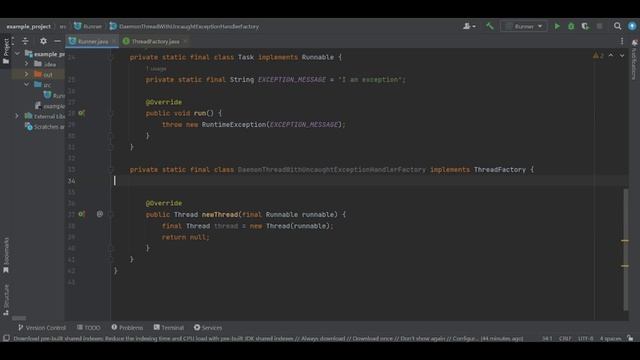Open the editor tabs three-dot menu

click(622, 41)
